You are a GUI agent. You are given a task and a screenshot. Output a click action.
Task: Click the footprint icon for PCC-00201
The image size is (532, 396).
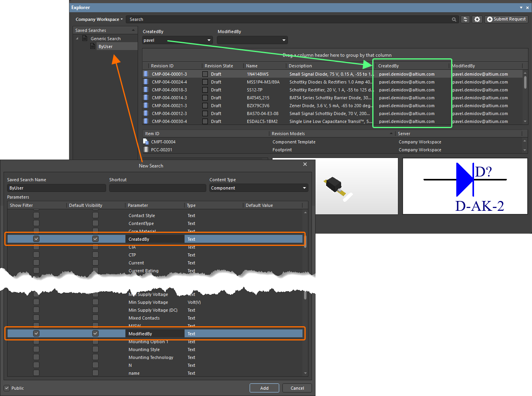tap(146, 150)
